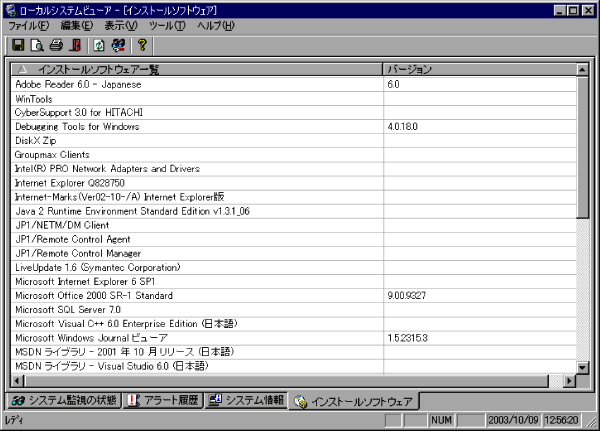600x431 pixels.
Task: Click the Save floppy disk icon
Action: (18, 45)
